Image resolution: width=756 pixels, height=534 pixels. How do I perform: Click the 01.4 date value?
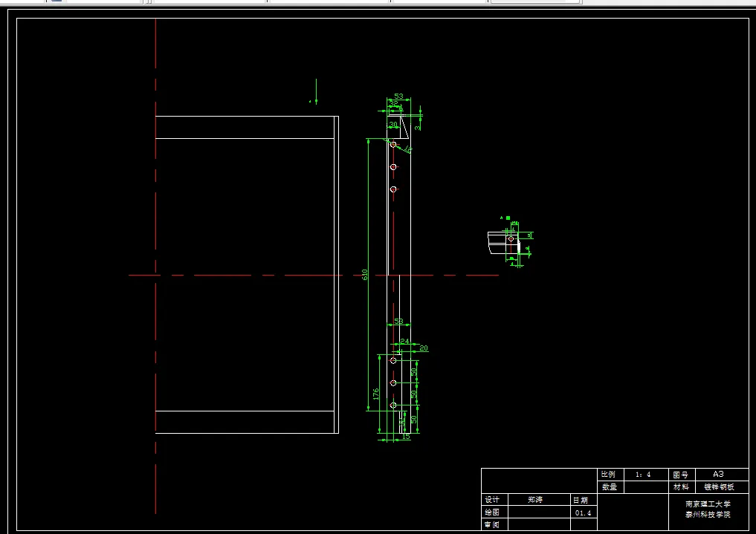[x=583, y=512]
